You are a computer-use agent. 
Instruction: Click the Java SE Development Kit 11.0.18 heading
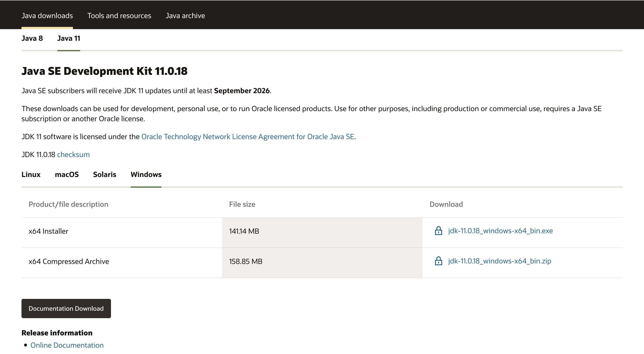104,71
